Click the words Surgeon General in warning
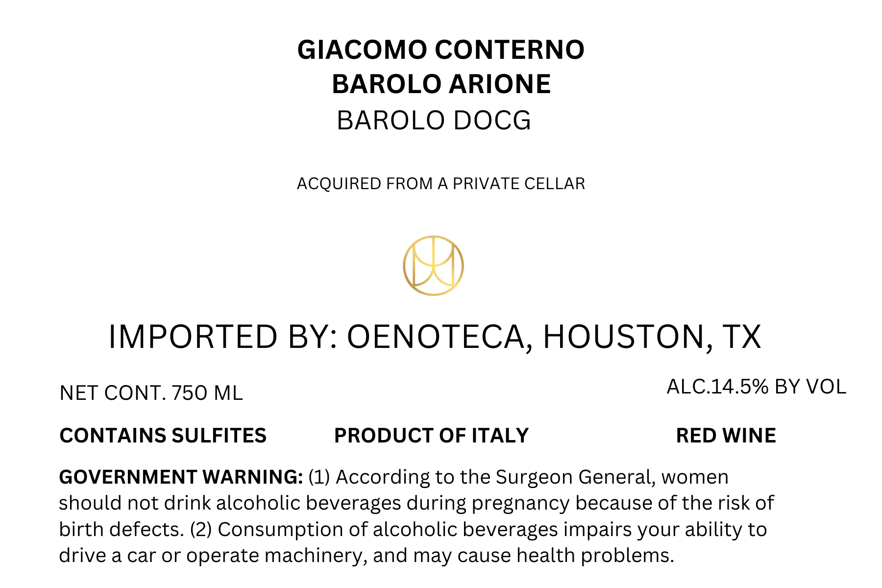 576,477
